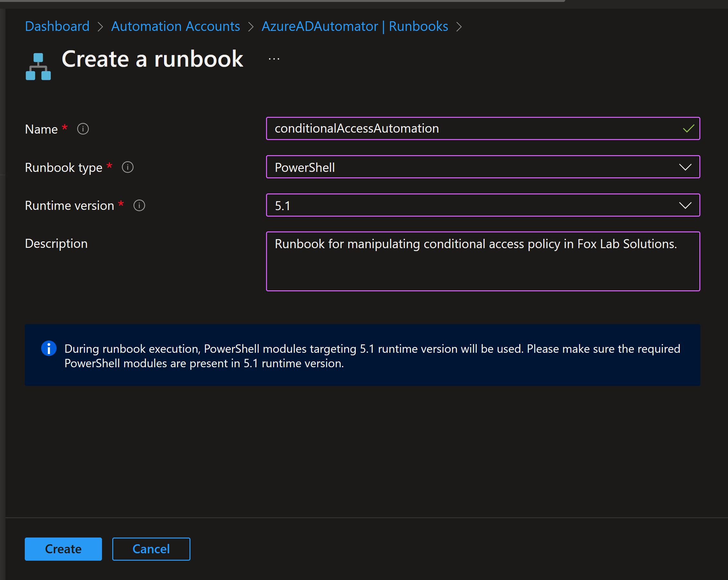The width and height of the screenshot is (728, 580).
Task: Click chevron after AzureADAutomator Runbooks breadcrumb
Action: 459,27
